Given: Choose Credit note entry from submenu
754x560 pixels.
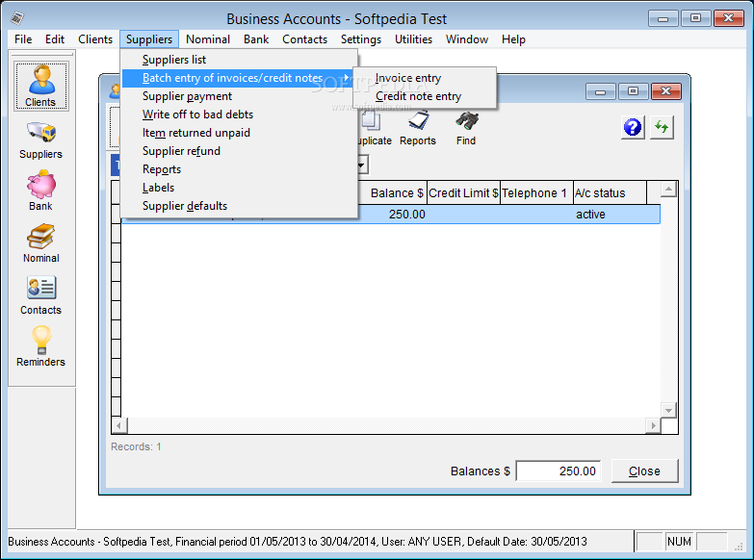Looking at the screenshot, I should tap(425, 96).
